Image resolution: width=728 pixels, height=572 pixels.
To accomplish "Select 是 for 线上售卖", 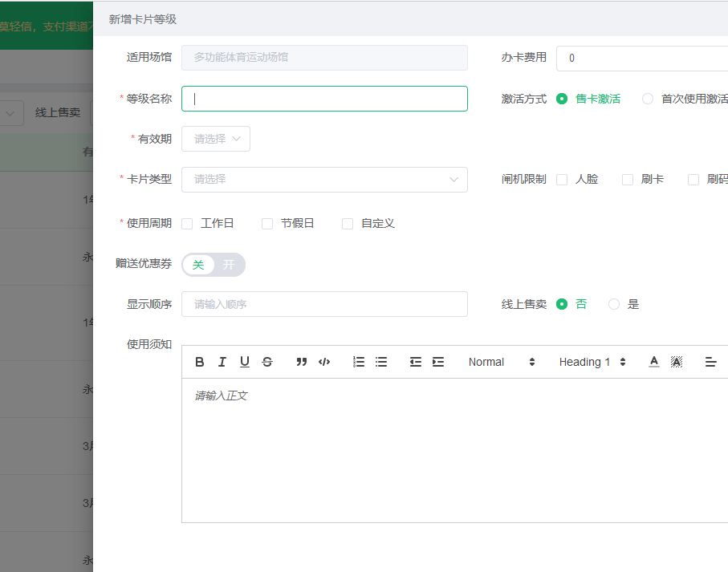I will [614, 304].
